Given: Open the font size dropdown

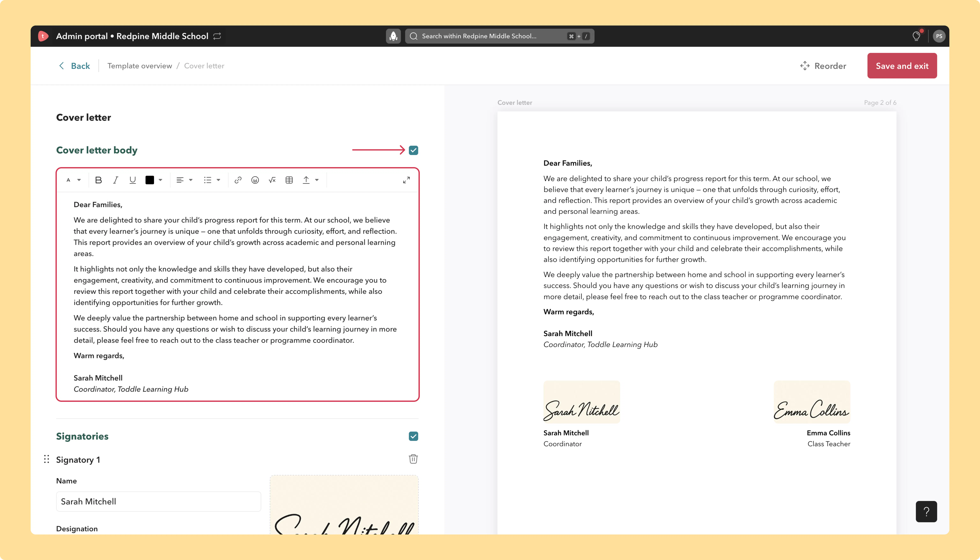Looking at the screenshot, I should 74,180.
